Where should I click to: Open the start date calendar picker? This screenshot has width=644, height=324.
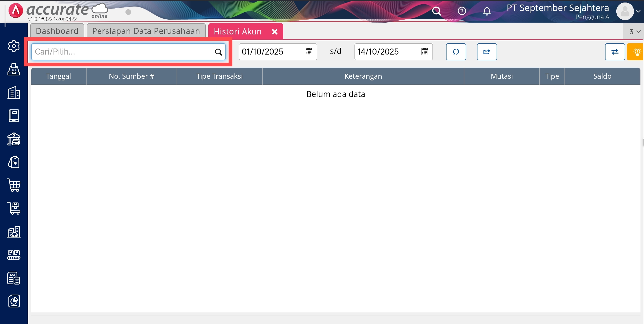point(309,52)
